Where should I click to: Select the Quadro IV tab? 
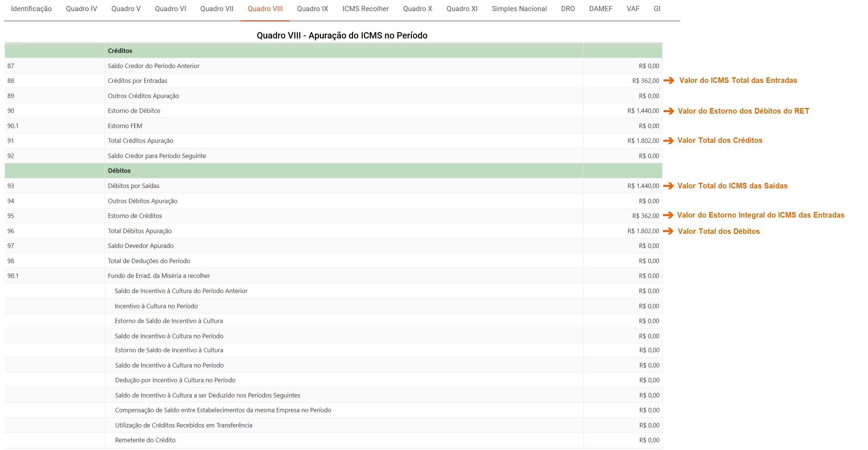point(81,9)
